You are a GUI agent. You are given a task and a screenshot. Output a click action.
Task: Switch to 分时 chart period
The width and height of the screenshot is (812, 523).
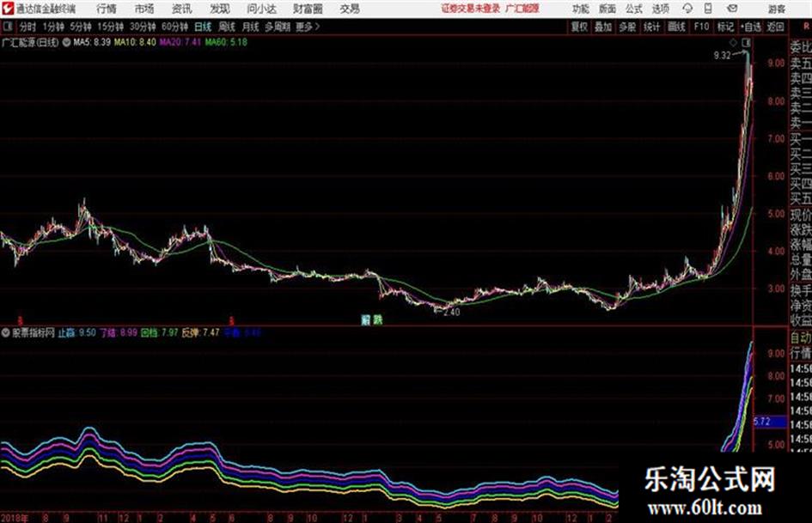[x=27, y=27]
